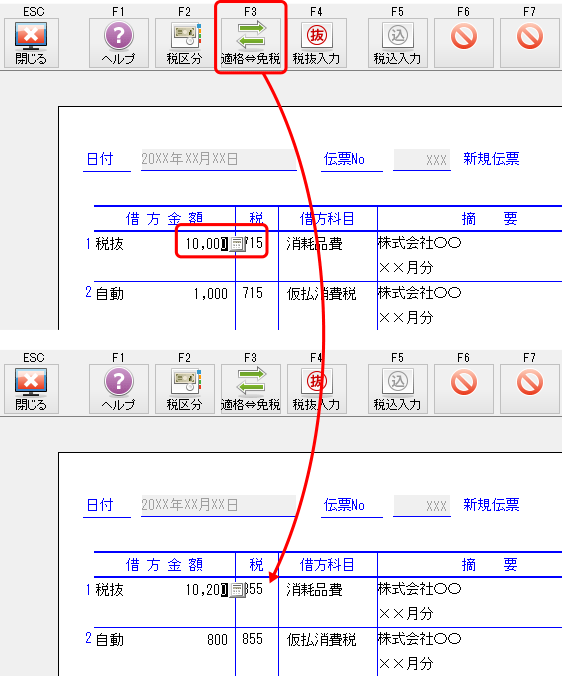The image size is (562, 676).
Task: Open the calculator icon beside 10,200 amount
Action: [237, 590]
